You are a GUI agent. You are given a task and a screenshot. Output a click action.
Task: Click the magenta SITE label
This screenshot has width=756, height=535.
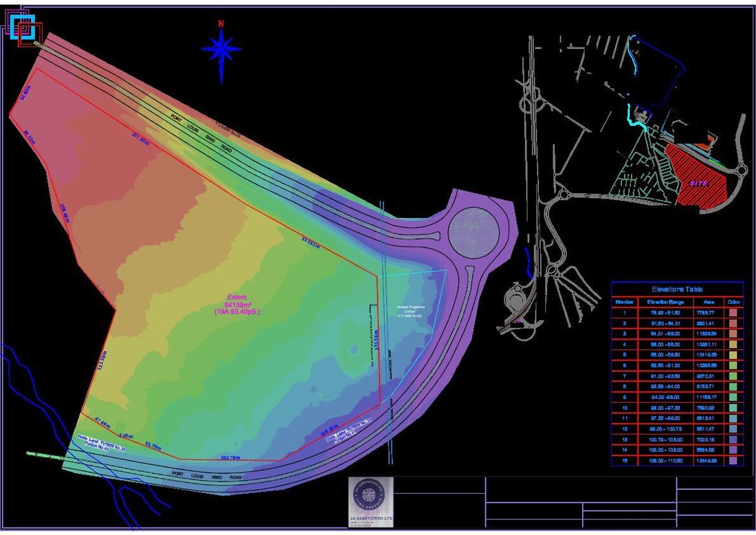[698, 184]
